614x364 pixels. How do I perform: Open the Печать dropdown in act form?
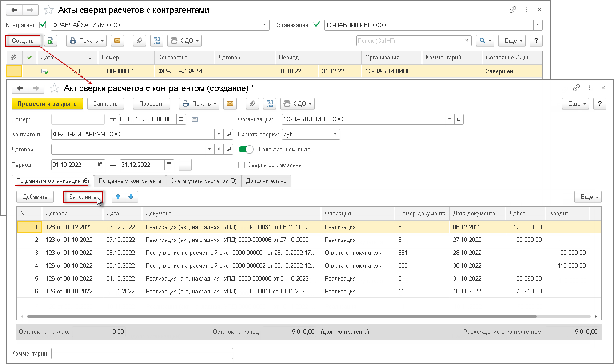(x=199, y=103)
